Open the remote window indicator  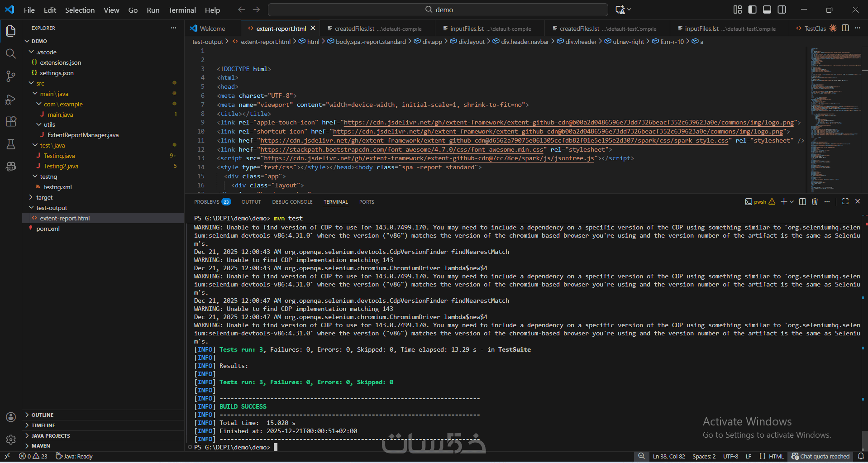(x=7, y=456)
